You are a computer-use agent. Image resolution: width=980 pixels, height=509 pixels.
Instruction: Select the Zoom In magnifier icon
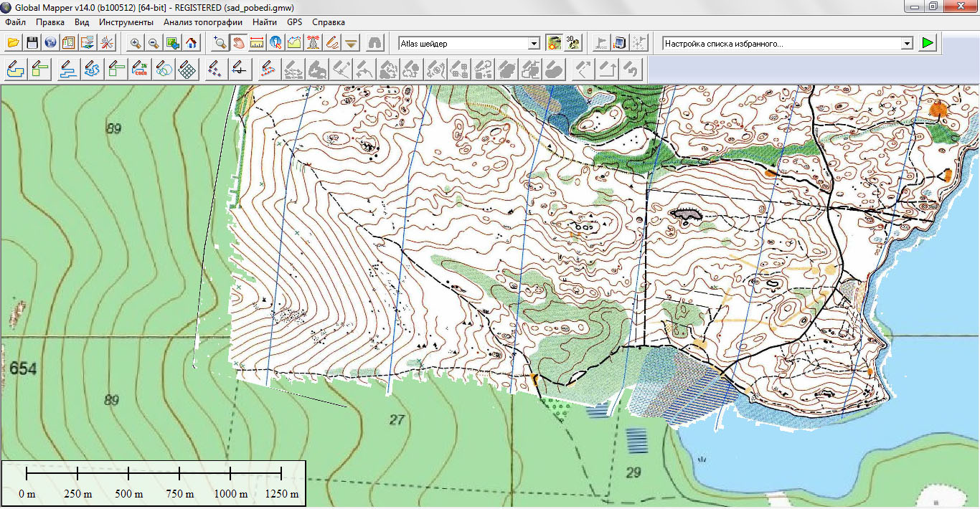[x=135, y=44]
